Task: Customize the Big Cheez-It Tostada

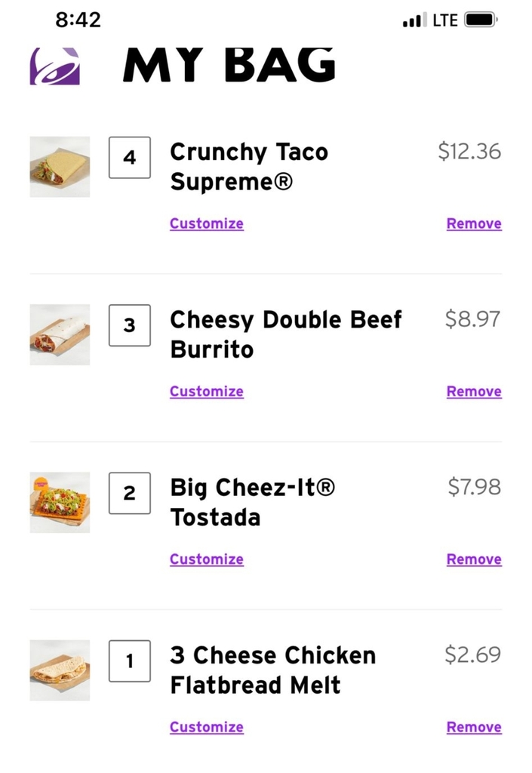Action: pyautogui.click(x=206, y=559)
